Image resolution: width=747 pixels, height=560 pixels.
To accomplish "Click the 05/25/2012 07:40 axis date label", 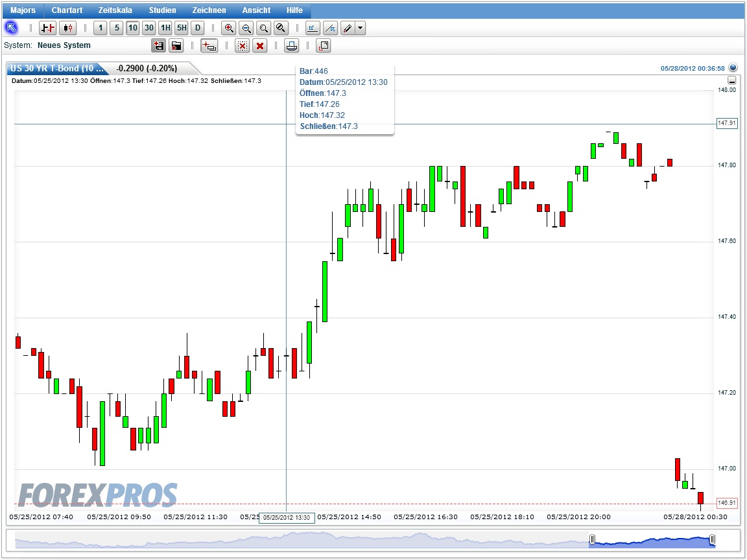I will [41, 517].
